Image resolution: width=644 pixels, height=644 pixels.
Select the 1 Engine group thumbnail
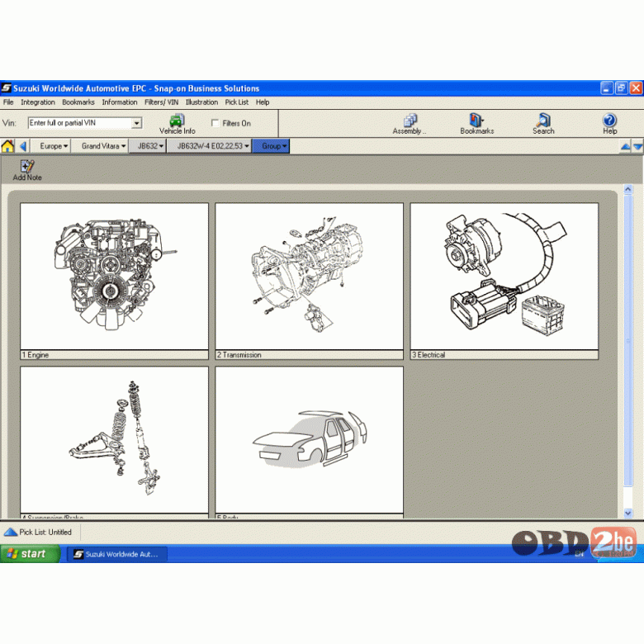click(114, 277)
